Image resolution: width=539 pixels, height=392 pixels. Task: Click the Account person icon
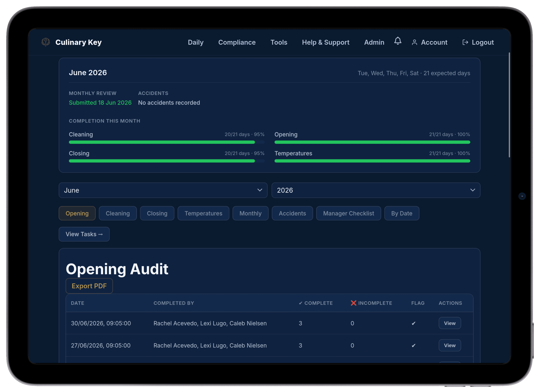pyautogui.click(x=414, y=42)
